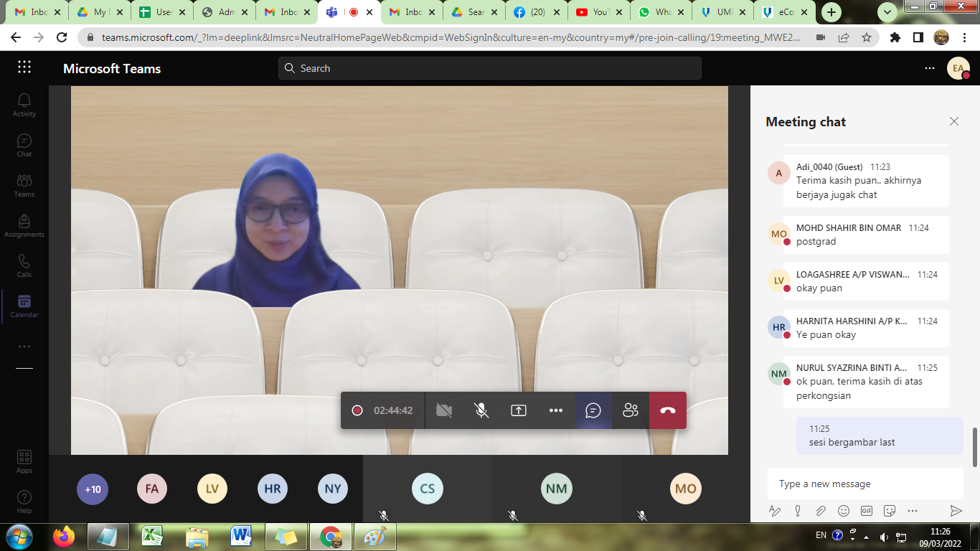
Task: Click HARNITA HARSHINI's 'Ye puan okay' message
Action: point(866,328)
